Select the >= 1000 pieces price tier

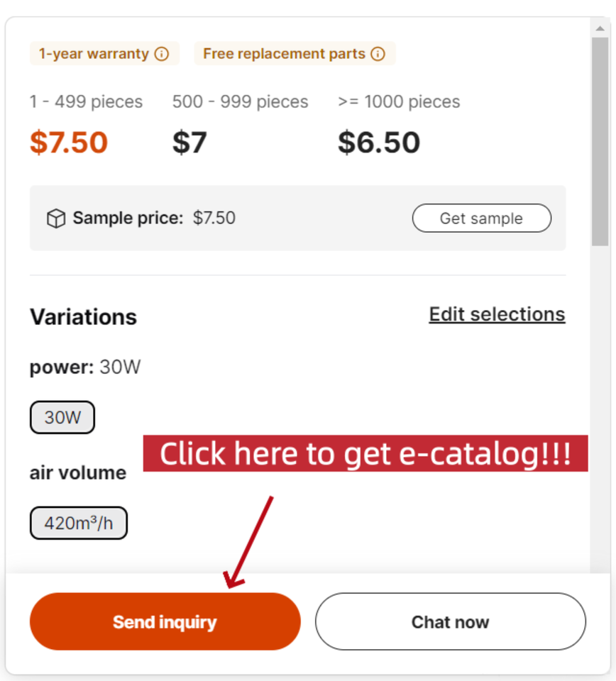[399, 102]
